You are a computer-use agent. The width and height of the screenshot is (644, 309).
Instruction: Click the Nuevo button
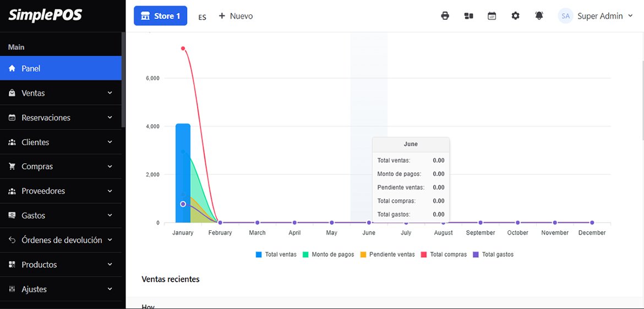(236, 16)
